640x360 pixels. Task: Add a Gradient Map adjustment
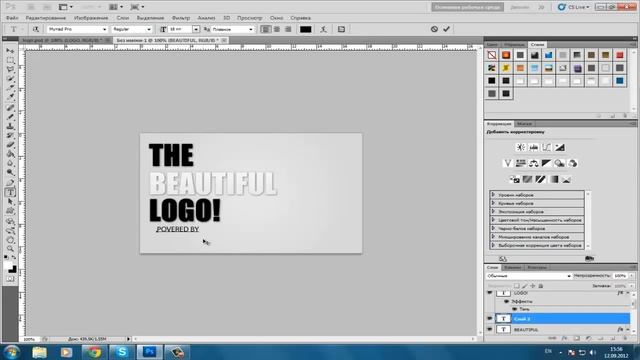click(554, 179)
